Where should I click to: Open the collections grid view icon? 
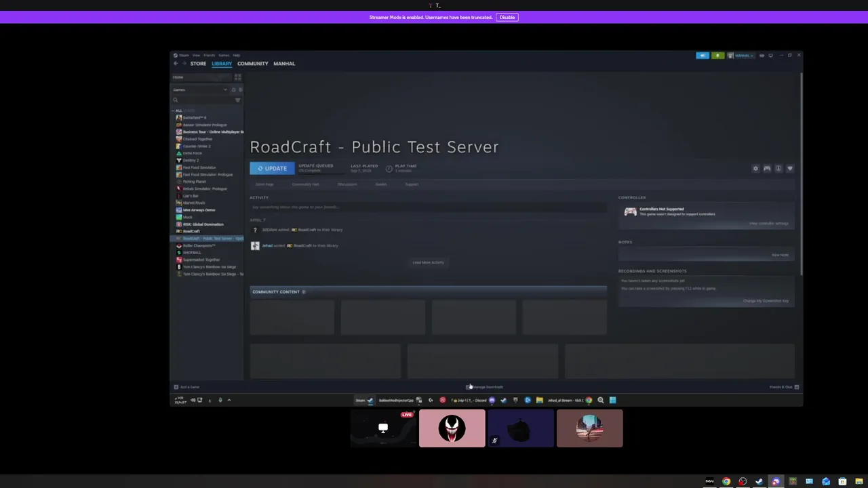point(237,77)
